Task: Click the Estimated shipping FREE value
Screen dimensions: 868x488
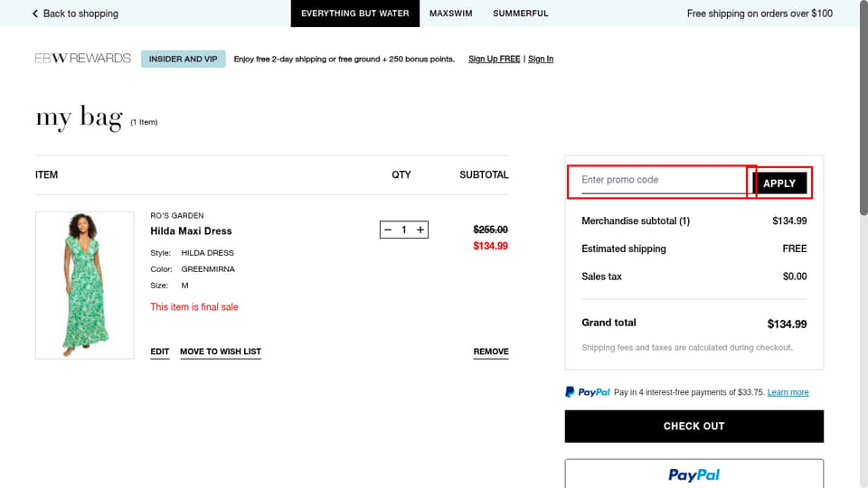Action: (795, 249)
